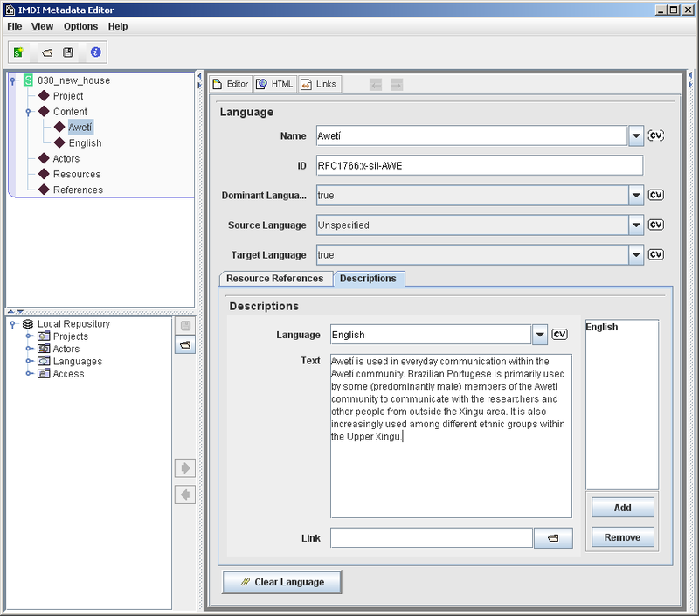Screen dimensions: 699x616
Task: Click inside the description Text area
Action: (x=451, y=436)
